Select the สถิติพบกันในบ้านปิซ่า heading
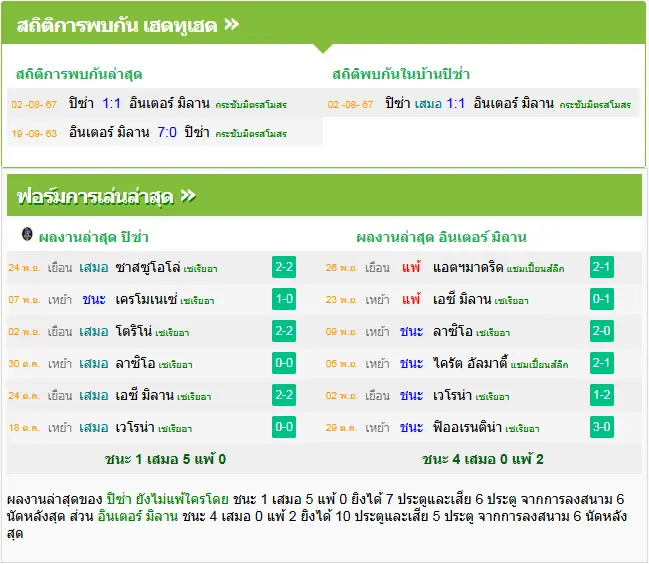The width and height of the screenshot is (649, 564). point(401,74)
